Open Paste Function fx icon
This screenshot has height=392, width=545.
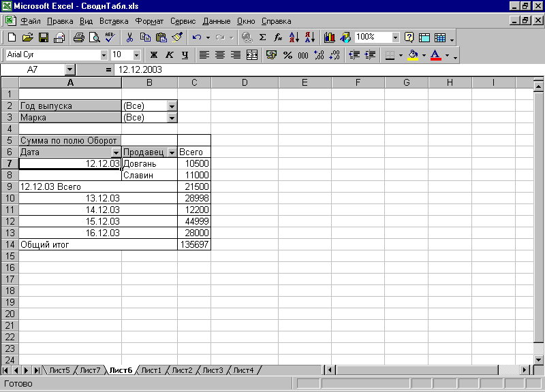[278, 37]
